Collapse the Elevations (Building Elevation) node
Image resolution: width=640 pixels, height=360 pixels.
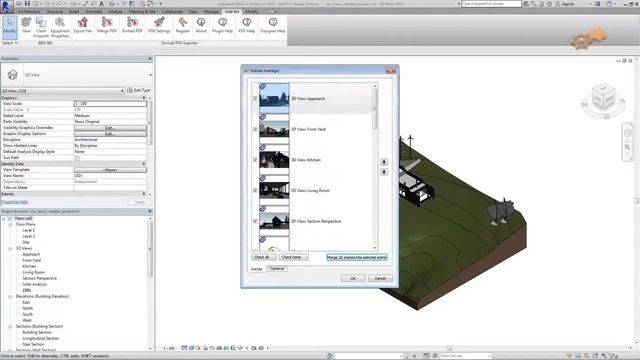(10, 296)
